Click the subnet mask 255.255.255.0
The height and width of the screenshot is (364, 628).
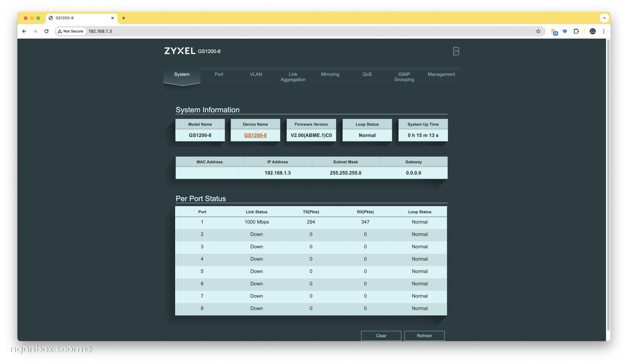345,173
